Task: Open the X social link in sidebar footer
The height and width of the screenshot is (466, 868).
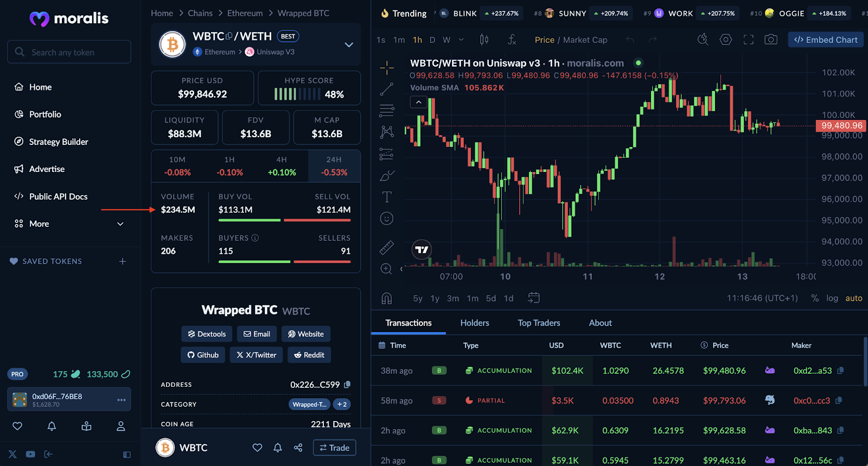Action: coord(12,454)
